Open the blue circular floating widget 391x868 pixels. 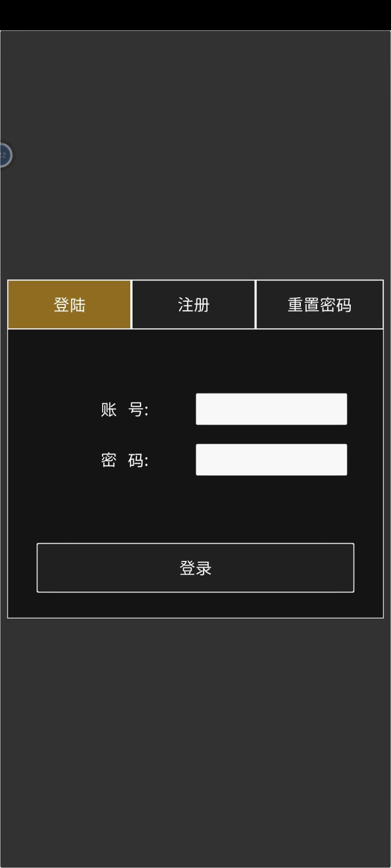4,155
